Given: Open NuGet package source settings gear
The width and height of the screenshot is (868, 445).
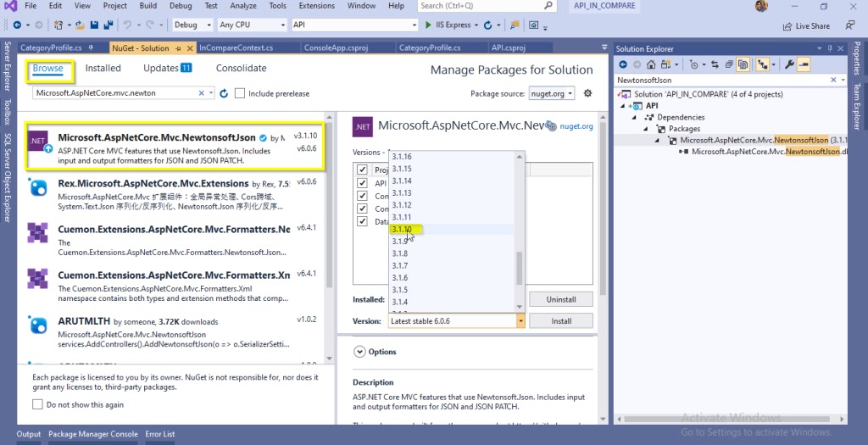Looking at the screenshot, I should click(588, 93).
